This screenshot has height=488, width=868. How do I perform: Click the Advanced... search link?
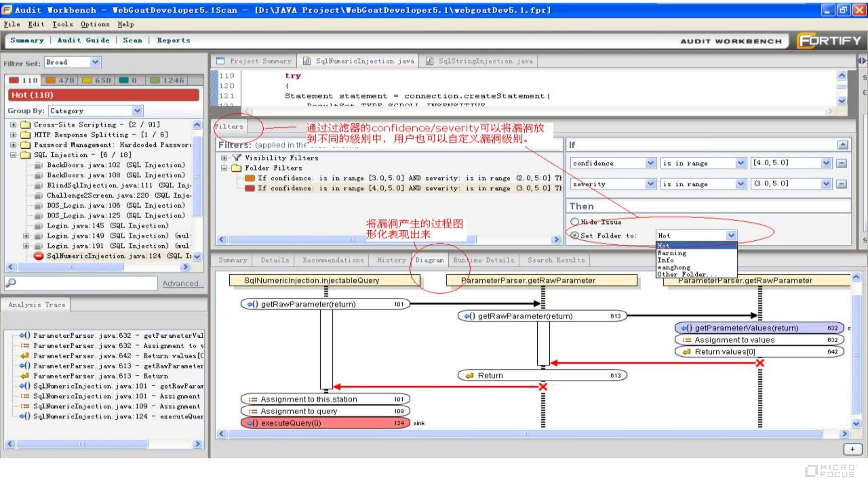click(x=183, y=284)
